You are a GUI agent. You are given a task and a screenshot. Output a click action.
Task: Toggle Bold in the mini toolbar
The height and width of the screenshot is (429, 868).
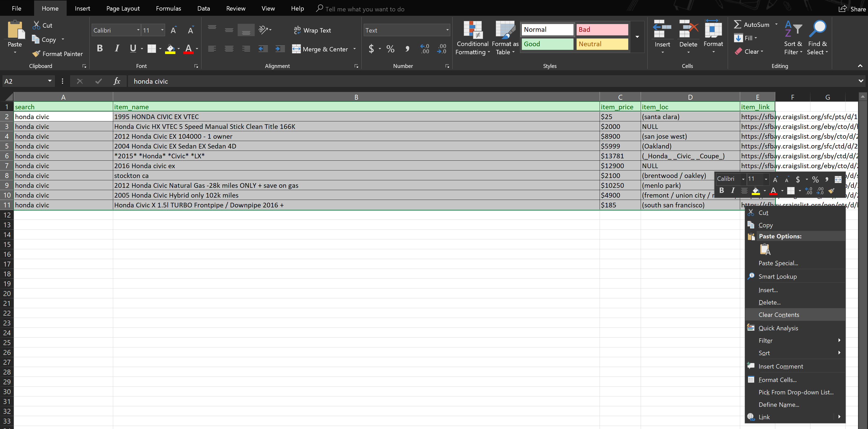point(722,191)
